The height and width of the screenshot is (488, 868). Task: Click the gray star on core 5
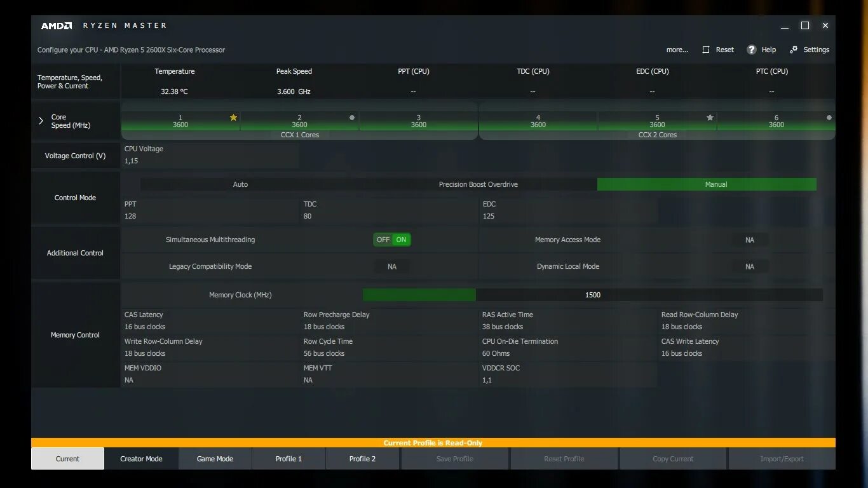(x=710, y=118)
